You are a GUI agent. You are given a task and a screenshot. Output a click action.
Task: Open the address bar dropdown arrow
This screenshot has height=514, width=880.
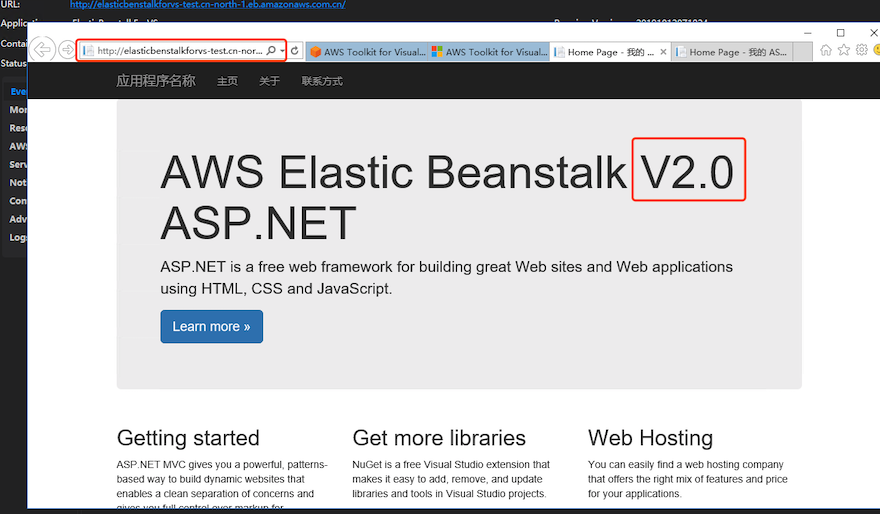pyautogui.click(x=282, y=51)
